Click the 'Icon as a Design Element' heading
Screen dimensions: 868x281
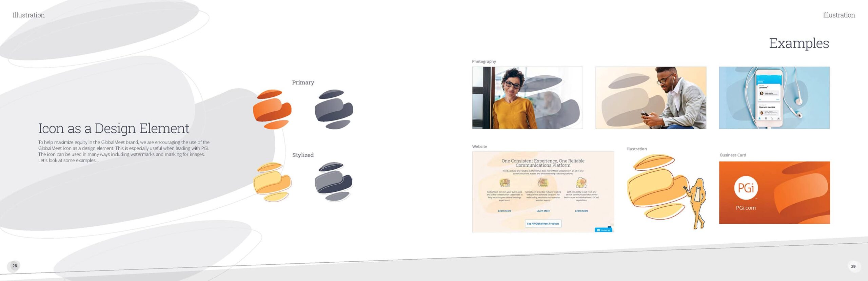(x=114, y=128)
